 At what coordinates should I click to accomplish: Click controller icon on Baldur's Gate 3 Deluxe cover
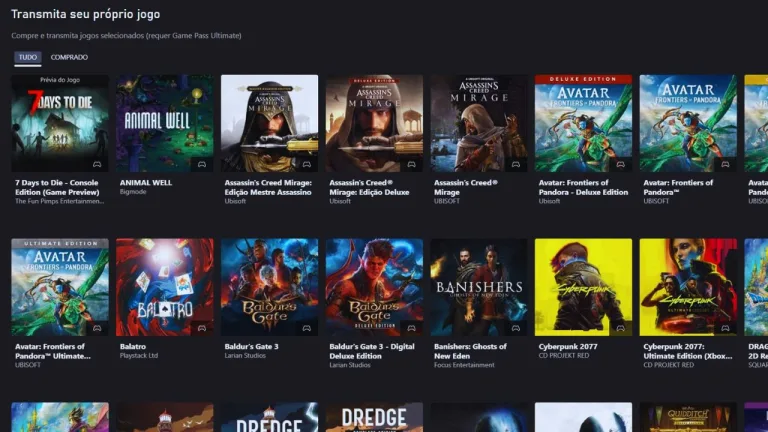coord(411,328)
